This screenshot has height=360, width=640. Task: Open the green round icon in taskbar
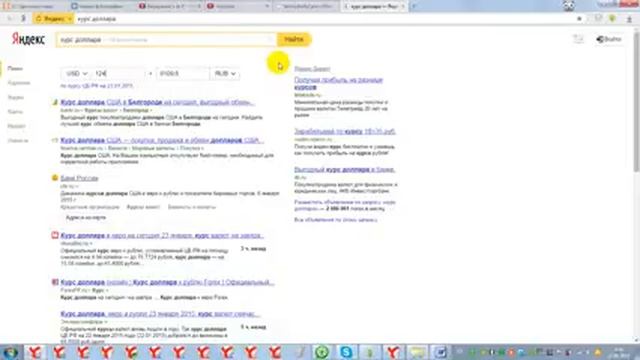[x=322, y=352]
